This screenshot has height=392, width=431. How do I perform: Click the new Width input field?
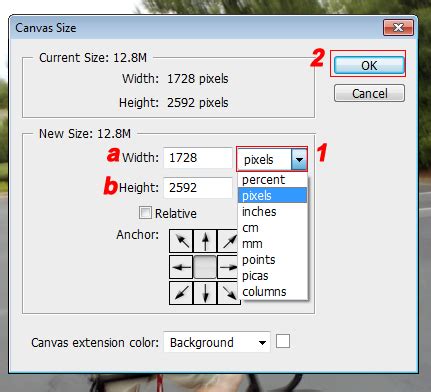pyautogui.click(x=198, y=158)
